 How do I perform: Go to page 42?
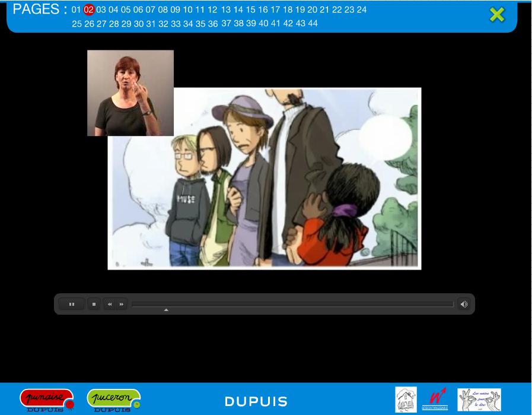(x=288, y=23)
